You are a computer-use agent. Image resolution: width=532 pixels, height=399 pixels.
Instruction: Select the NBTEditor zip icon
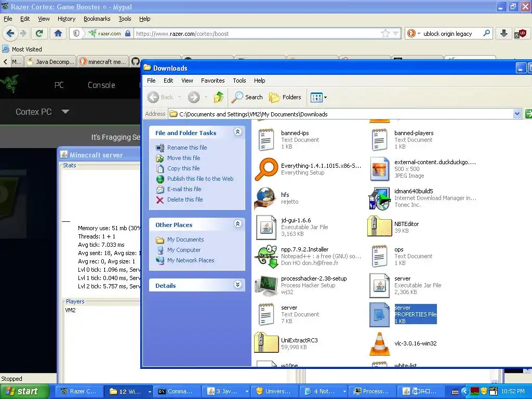[x=379, y=227]
